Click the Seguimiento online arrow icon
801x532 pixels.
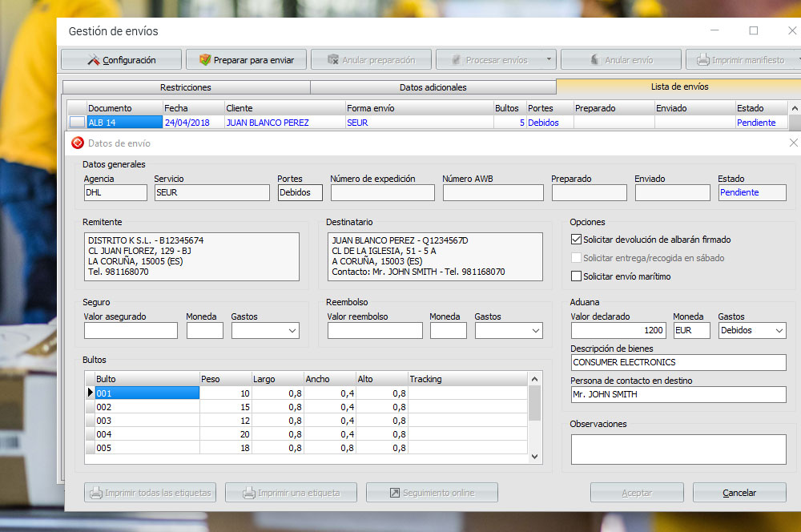tap(394, 493)
